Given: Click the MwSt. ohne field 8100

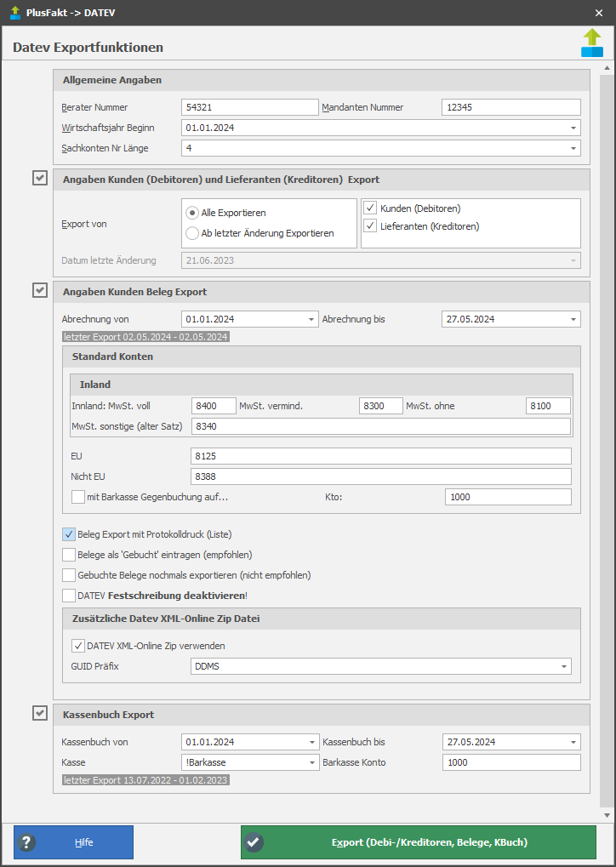Looking at the screenshot, I should click(548, 406).
